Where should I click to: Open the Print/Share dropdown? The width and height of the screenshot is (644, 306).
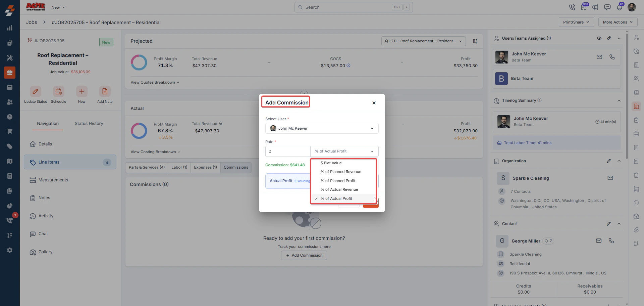(576, 22)
